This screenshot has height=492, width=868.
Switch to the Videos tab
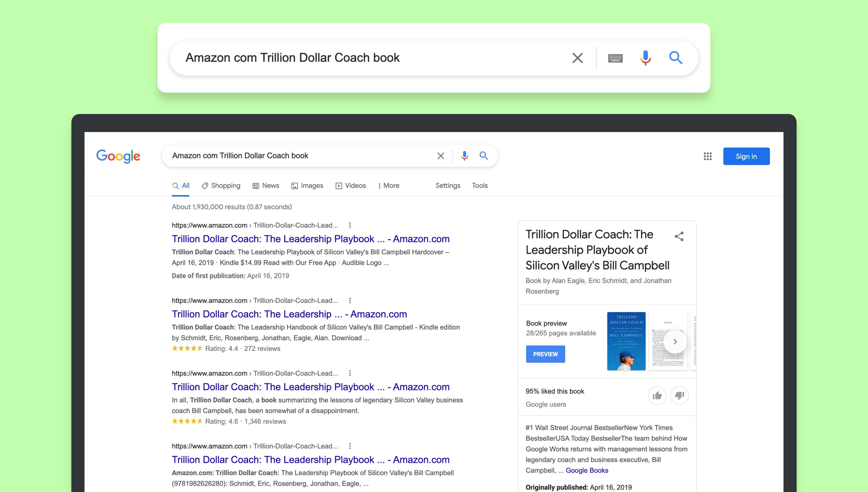351,186
